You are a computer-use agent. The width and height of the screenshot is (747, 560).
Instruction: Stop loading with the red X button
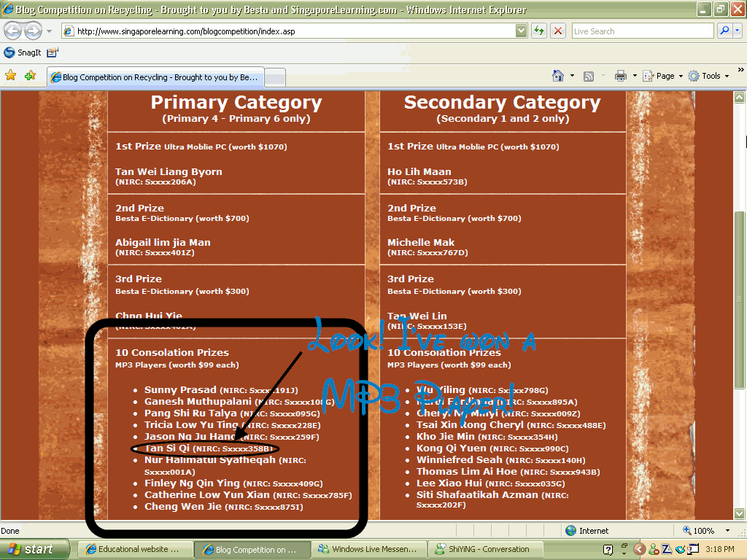pyautogui.click(x=558, y=31)
